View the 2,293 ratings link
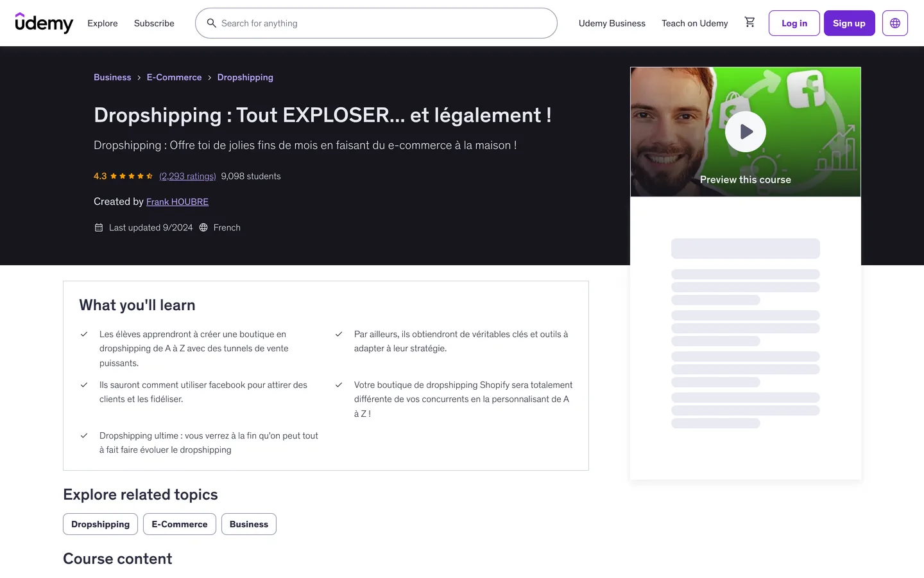Screen dimensions: 924x578 click(x=187, y=176)
